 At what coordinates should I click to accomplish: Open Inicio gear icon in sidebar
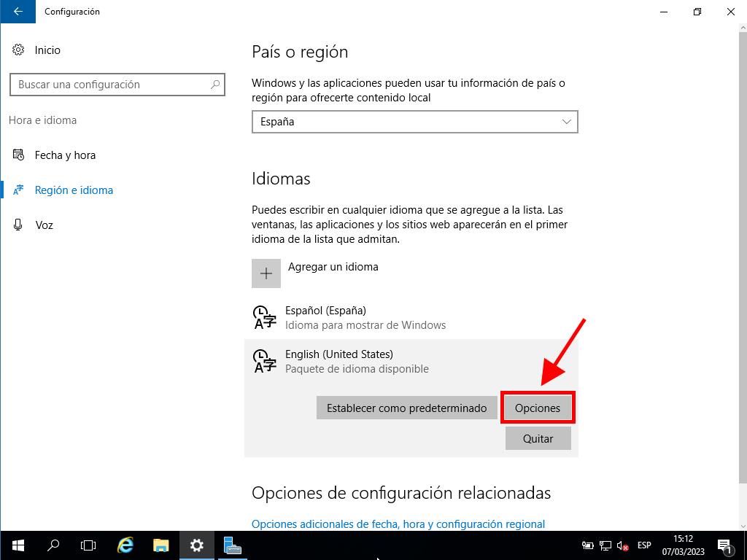pyautogui.click(x=18, y=50)
